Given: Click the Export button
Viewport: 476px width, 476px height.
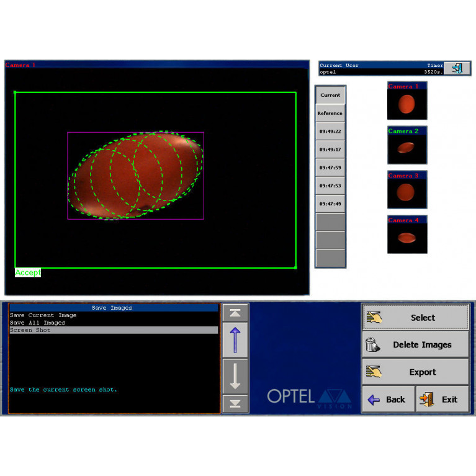Looking at the screenshot, I should 415,372.
